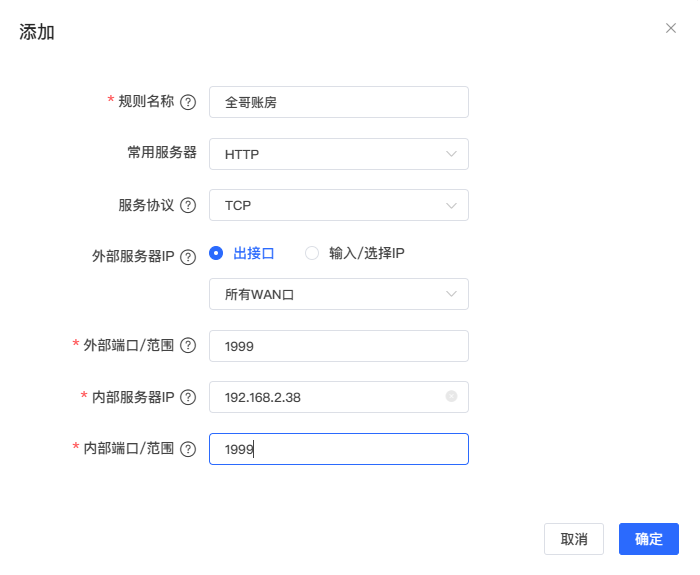The width and height of the screenshot is (700, 575).
Task: Click help icon beside 常用服务器
Action: tap(188, 154)
